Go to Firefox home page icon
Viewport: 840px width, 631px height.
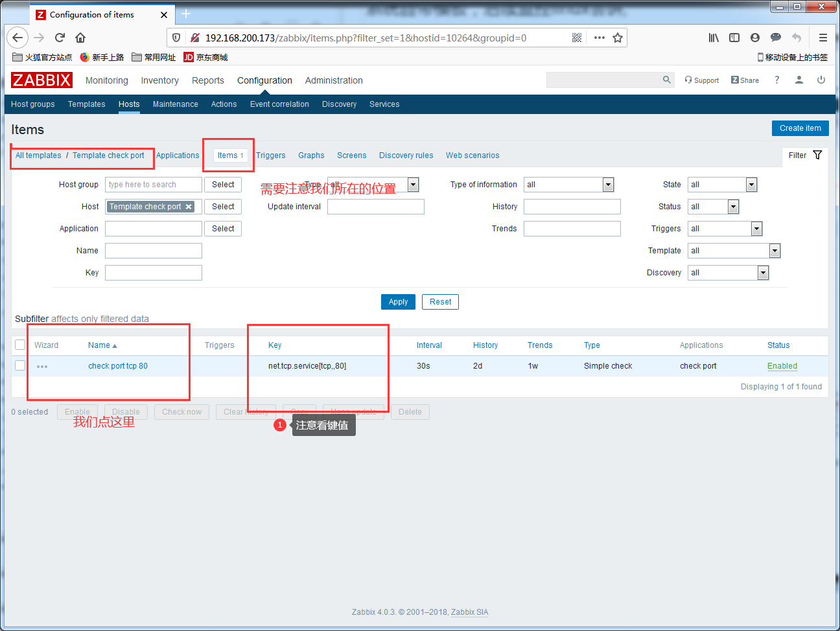click(80, 38)
